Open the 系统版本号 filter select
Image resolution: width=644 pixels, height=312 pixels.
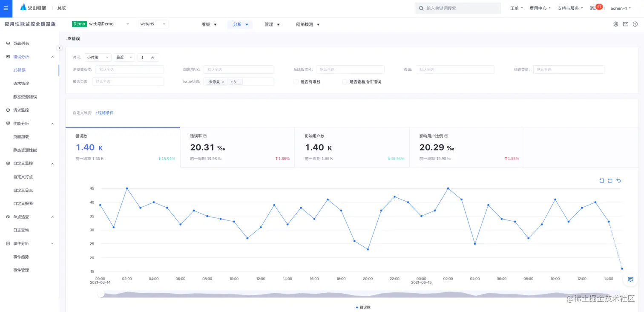(351, 69)
